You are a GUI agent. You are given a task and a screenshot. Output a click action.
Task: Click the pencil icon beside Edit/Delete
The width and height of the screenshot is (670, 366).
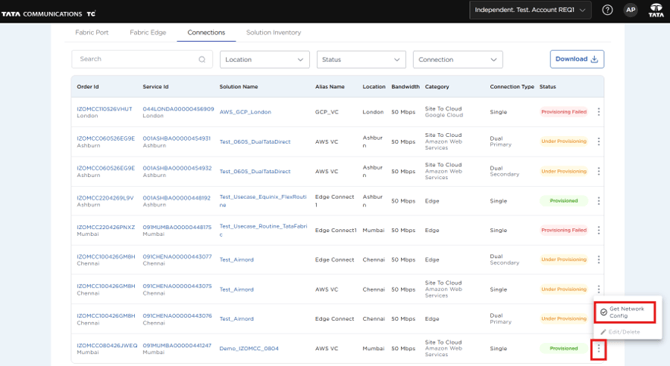pyautogui.click(x=603, y=332)
